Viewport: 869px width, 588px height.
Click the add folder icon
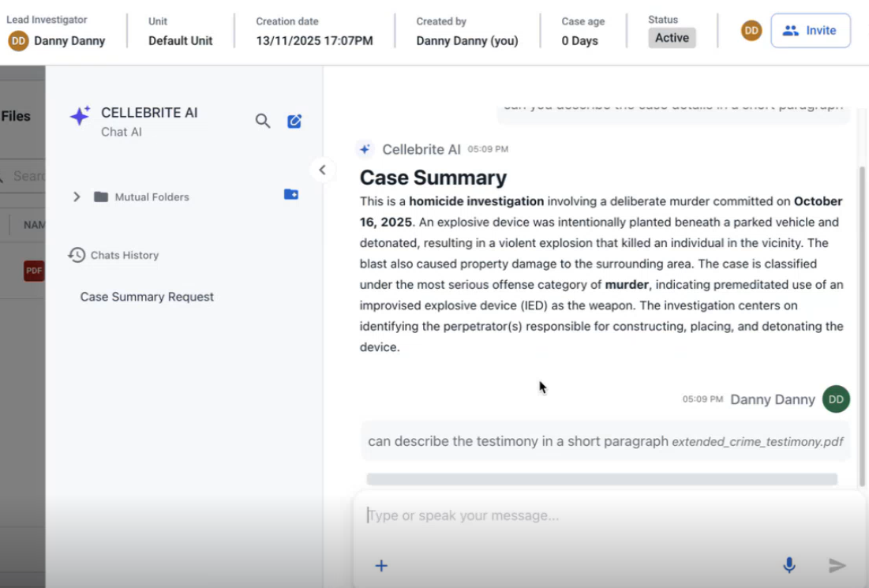(x=291, y=194)
